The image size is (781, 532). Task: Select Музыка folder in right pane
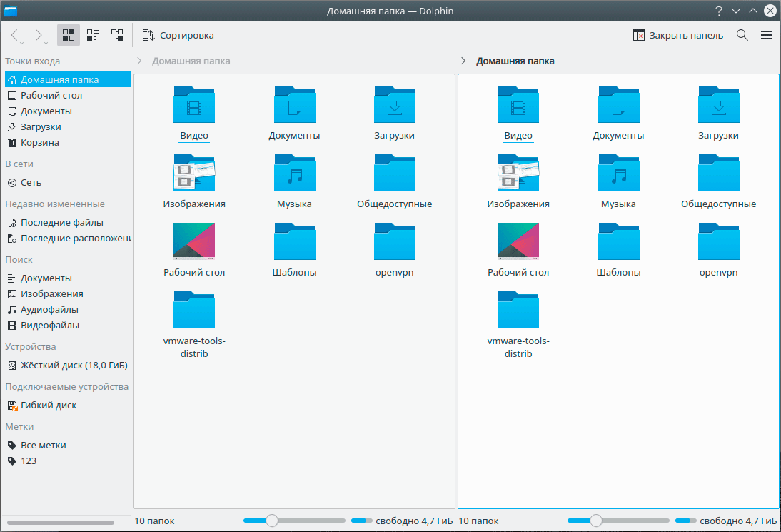[618, 181]
